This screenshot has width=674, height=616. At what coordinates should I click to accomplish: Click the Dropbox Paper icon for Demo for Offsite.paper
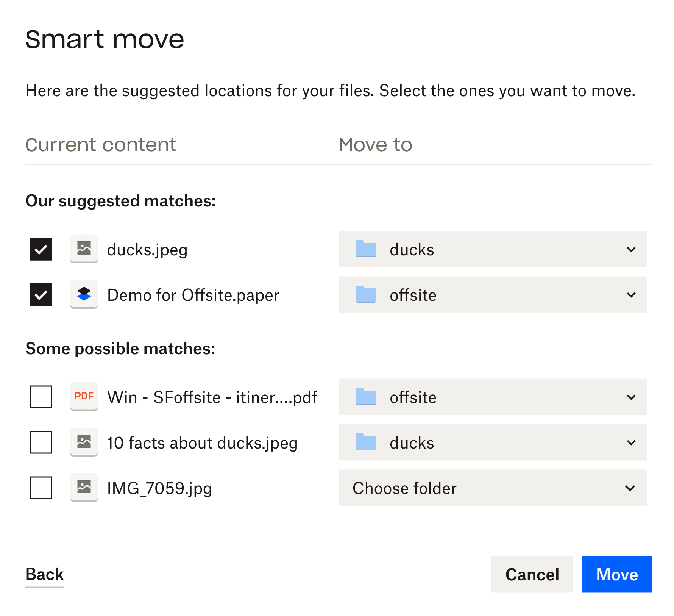click(84, 295)
